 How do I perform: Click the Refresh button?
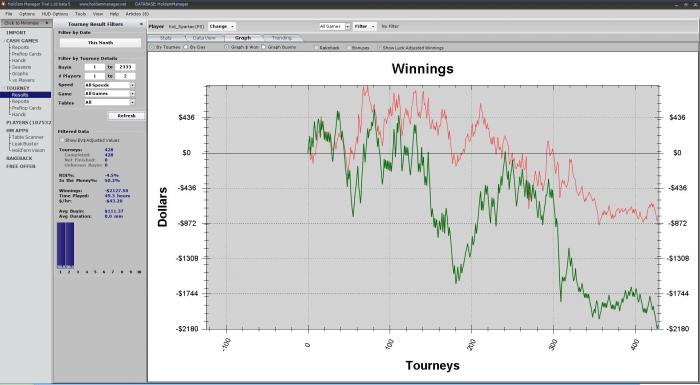(126, 116)
